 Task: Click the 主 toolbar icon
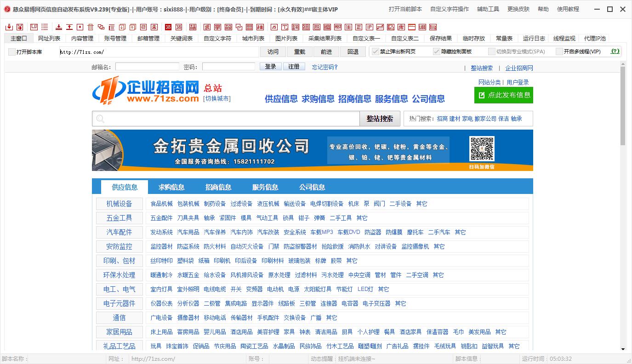[348, 27]
